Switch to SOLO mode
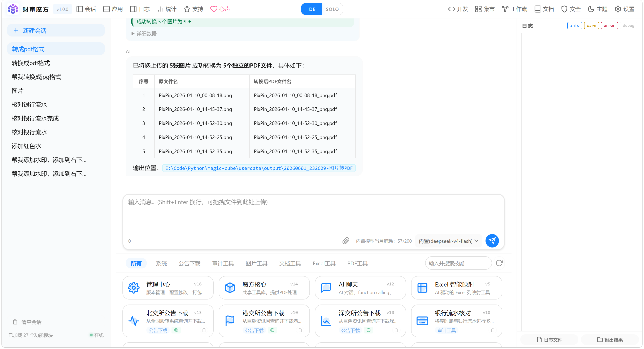Screen dimensions: 644x349 click(x=332, y=9)
